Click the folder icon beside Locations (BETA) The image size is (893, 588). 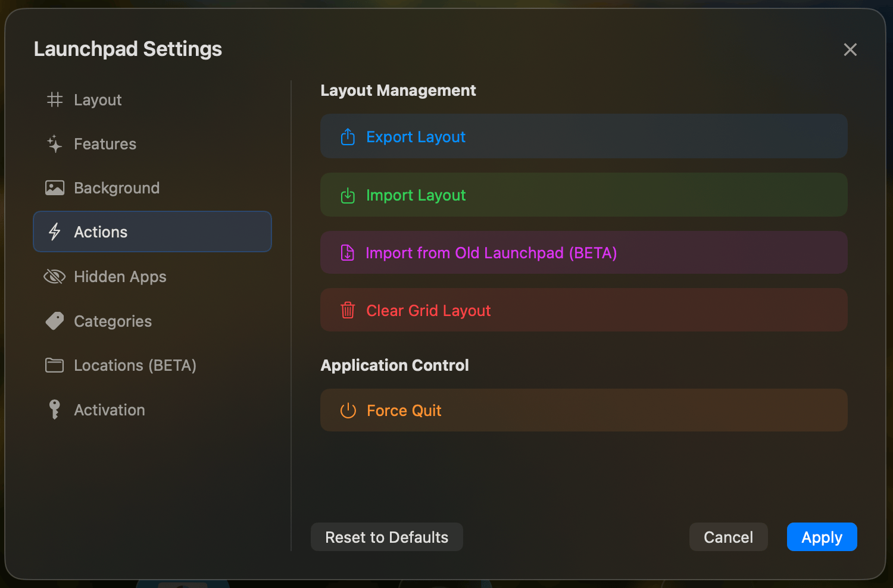click(55, 365)
